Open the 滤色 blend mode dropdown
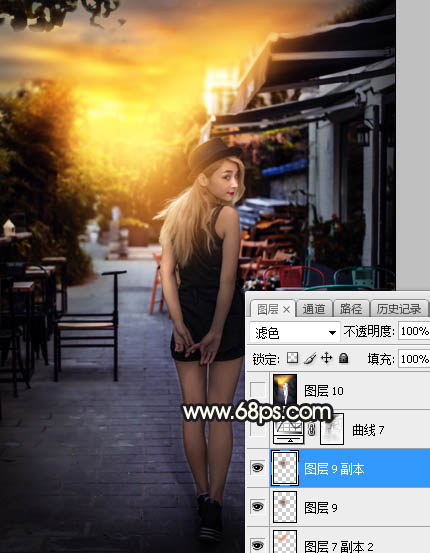Screen dimensions: 430x553 (295, 332)
